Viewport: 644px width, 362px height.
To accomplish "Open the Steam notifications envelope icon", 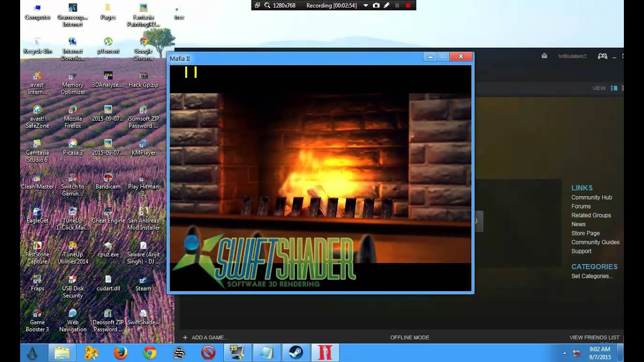I will coord(544,56).
